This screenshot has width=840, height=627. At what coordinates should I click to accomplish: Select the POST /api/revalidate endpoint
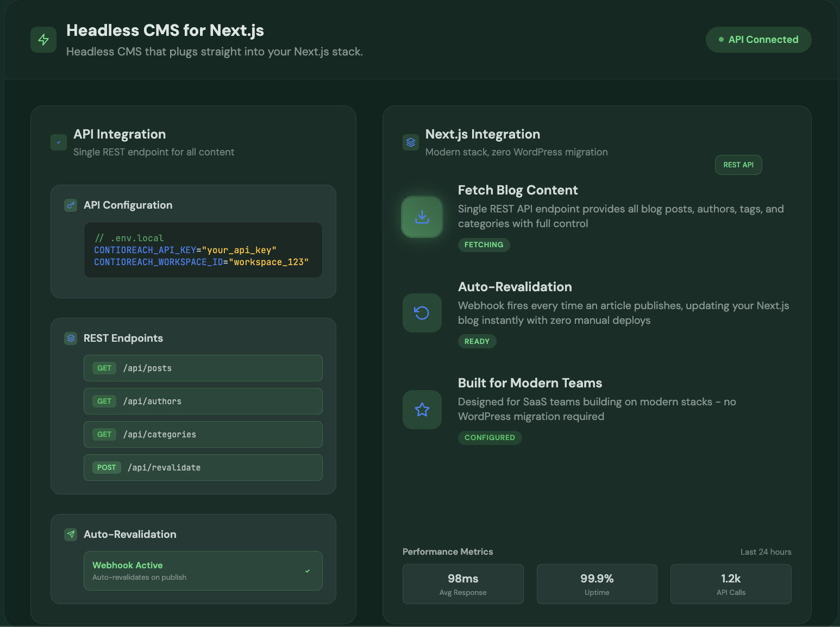pos(203,468)
